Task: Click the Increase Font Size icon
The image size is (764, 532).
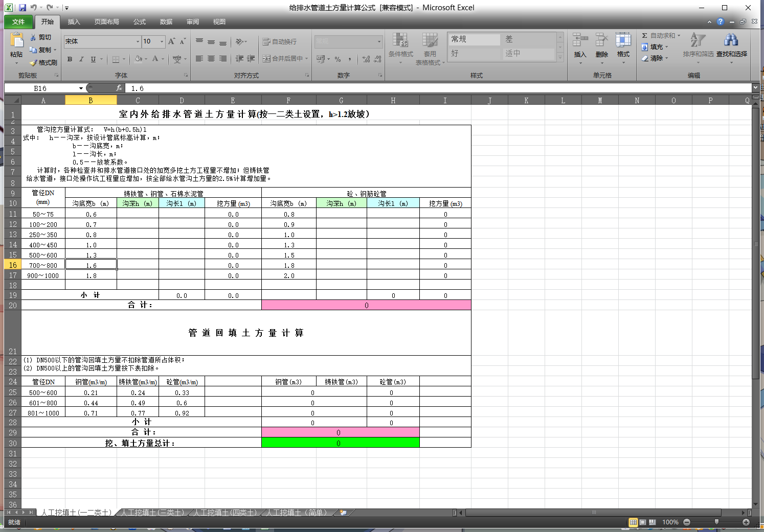Action: pyautogui.click(x=172, y=41)
